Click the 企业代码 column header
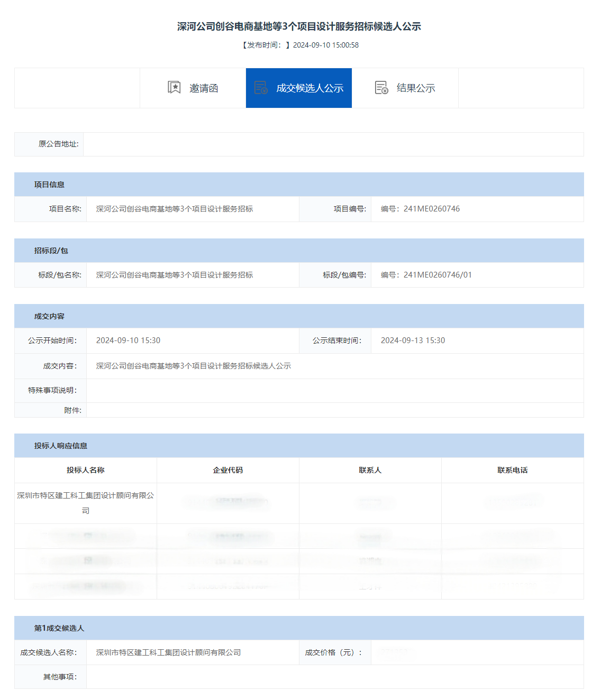The width and height of the screenshot is (601, 700). click(228, 470)
